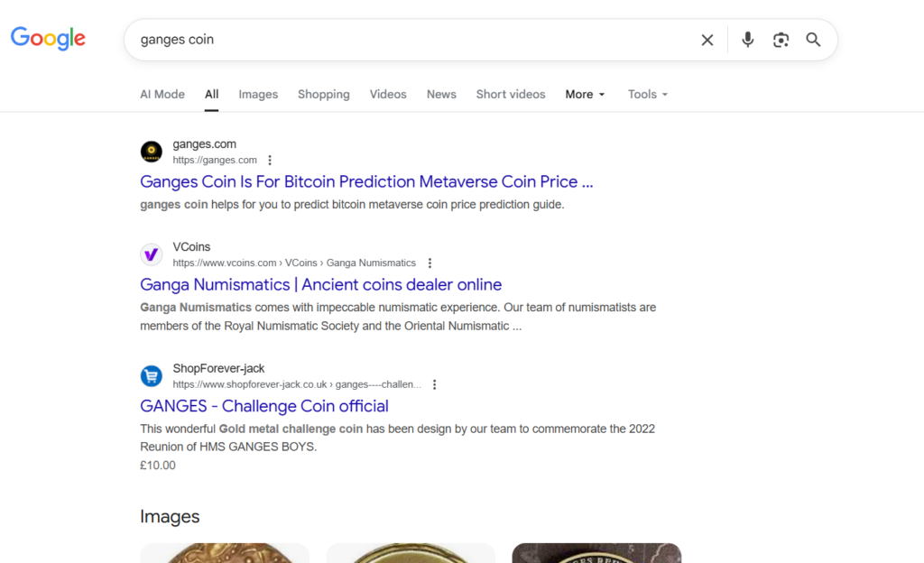Open GANGES Challenge Coin official link
Image resolution: width=924 pixels, height=563 pixels.
264,406
